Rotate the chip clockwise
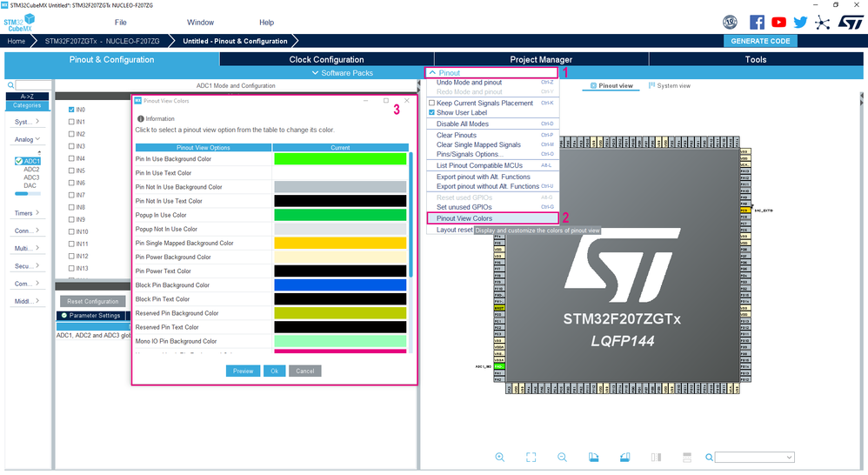 point(593,458)
